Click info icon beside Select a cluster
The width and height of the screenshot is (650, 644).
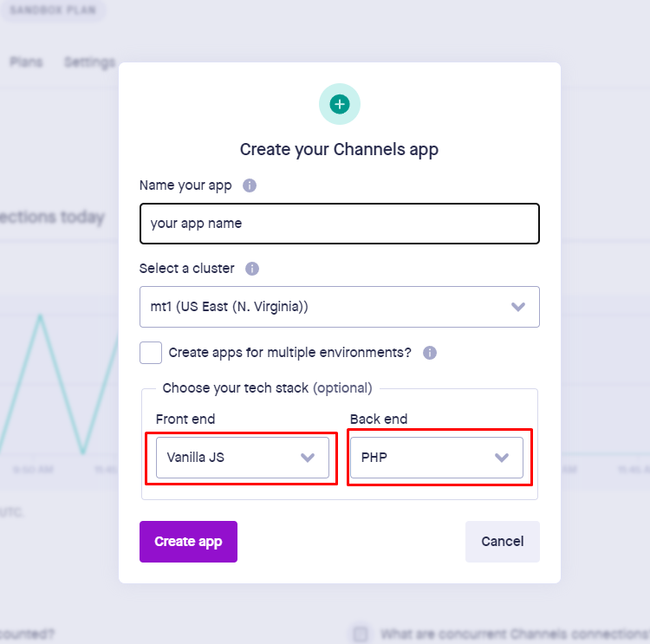click(252, 269)
